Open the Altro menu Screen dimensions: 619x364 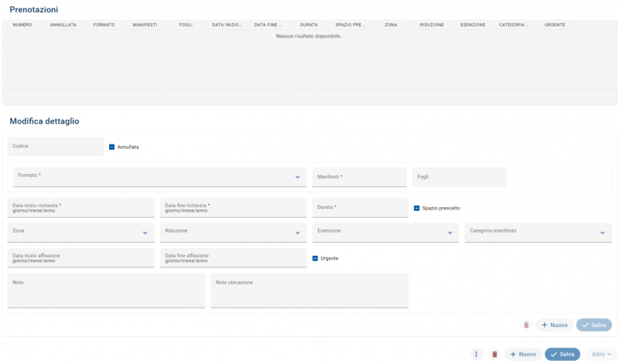coord(601,354)
